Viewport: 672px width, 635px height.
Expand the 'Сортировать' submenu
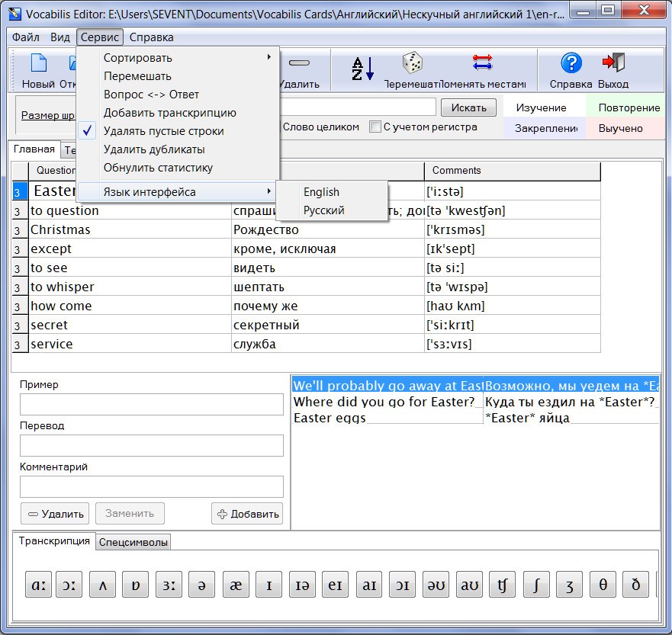click(x=178, y=58)
